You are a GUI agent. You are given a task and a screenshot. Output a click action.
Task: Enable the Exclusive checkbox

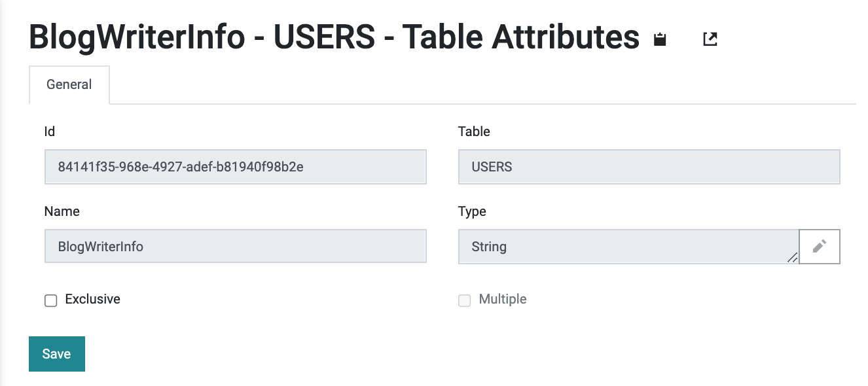pos(51,300)
